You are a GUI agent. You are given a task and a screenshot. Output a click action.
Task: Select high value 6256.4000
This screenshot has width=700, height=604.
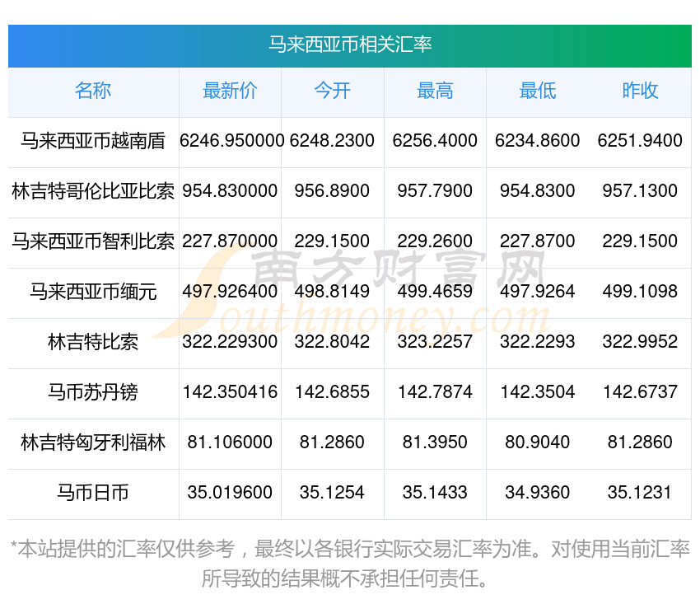[x=435, y=141]
